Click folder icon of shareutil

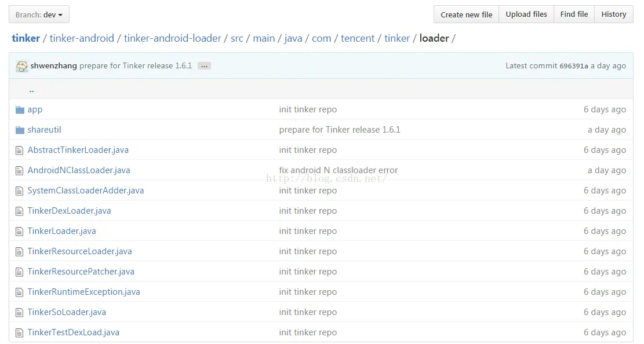click(x=20, y=130)
